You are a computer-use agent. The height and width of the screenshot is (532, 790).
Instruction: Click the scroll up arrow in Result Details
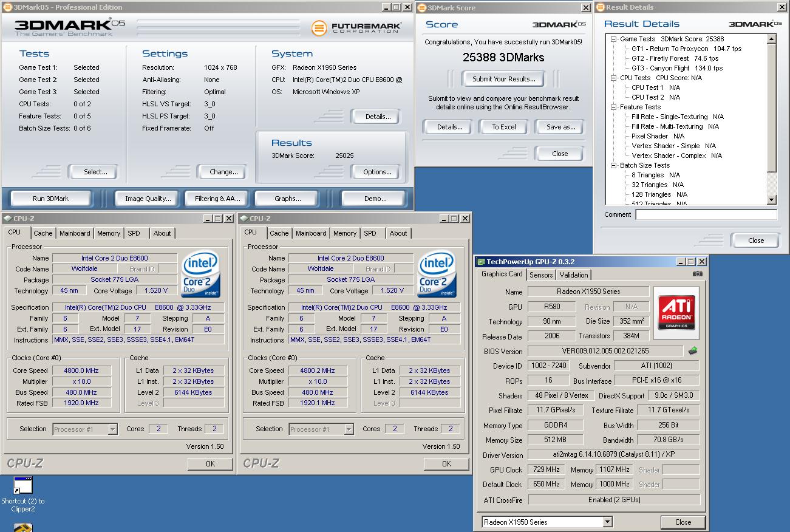[x=772, y=39]
